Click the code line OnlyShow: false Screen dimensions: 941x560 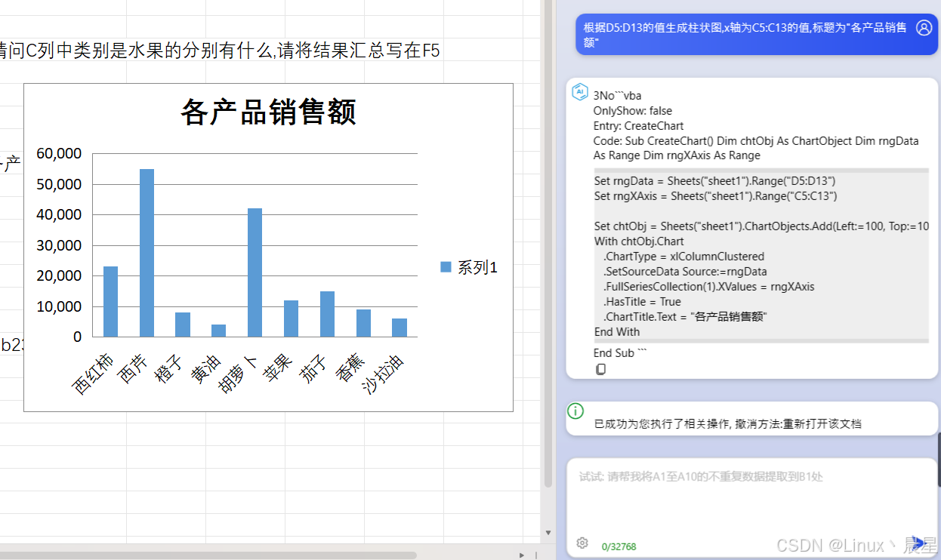pyautogui.click(x=632, y=111)
